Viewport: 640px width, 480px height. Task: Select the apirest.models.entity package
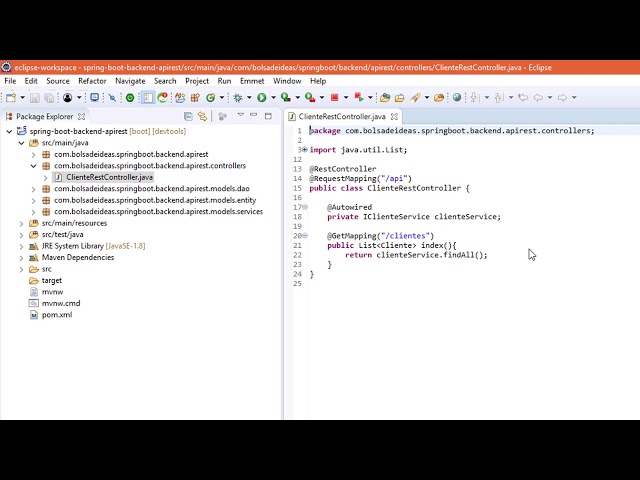[155, 200]
